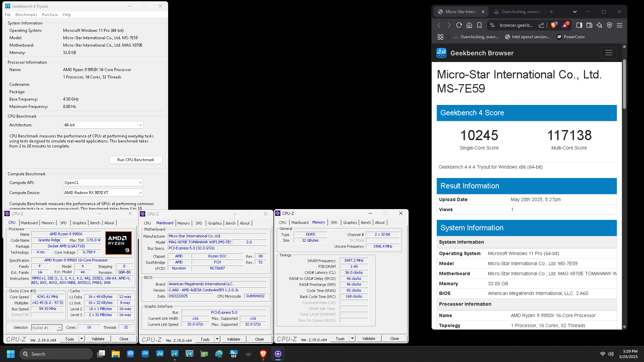Open Windows Start menu
The width and height of the screenshot is (644, 362).
coord(11,354)
